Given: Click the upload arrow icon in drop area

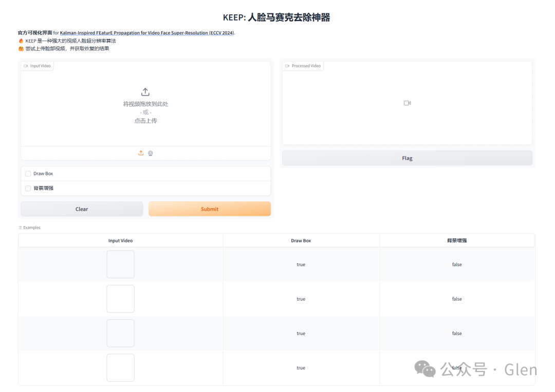Looking at the screenshot, I should [145, 92].
